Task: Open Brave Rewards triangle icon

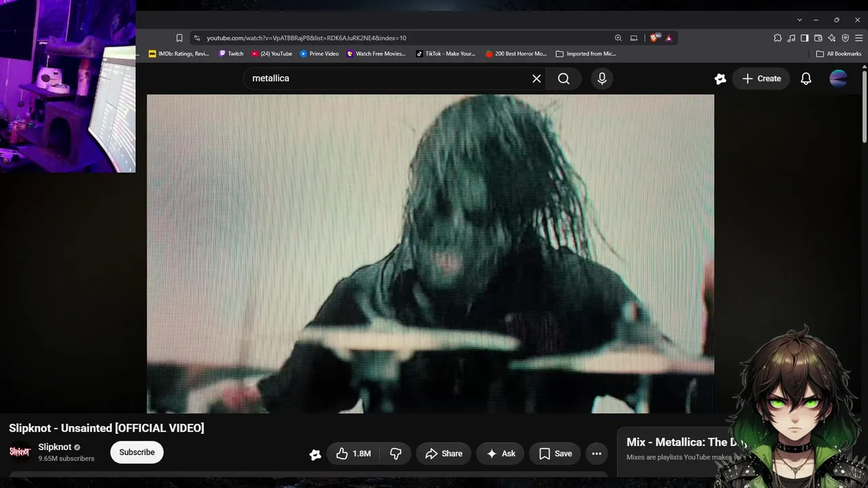Action: (x=669, y=38)
